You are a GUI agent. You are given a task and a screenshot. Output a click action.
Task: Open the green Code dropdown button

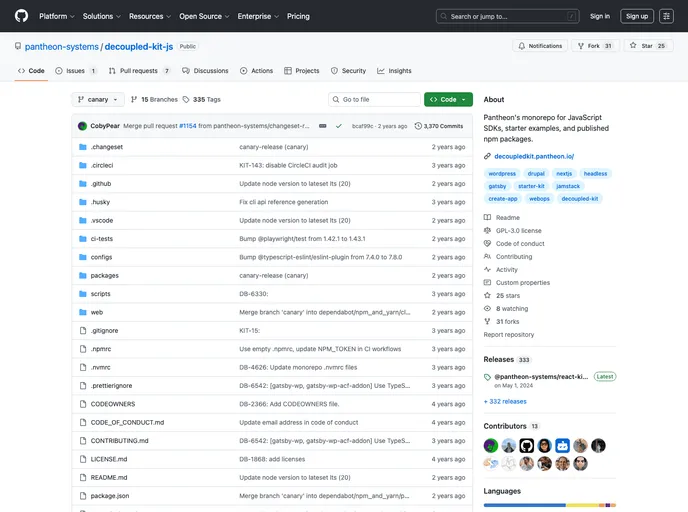(448, 99)
